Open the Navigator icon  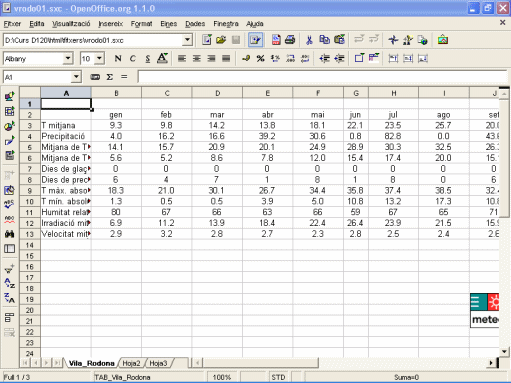tap(393, 40)
